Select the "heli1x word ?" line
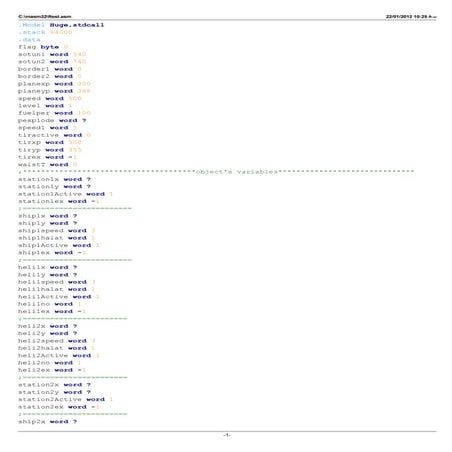The height and width of the screenshot is (452, 452). 47,267
